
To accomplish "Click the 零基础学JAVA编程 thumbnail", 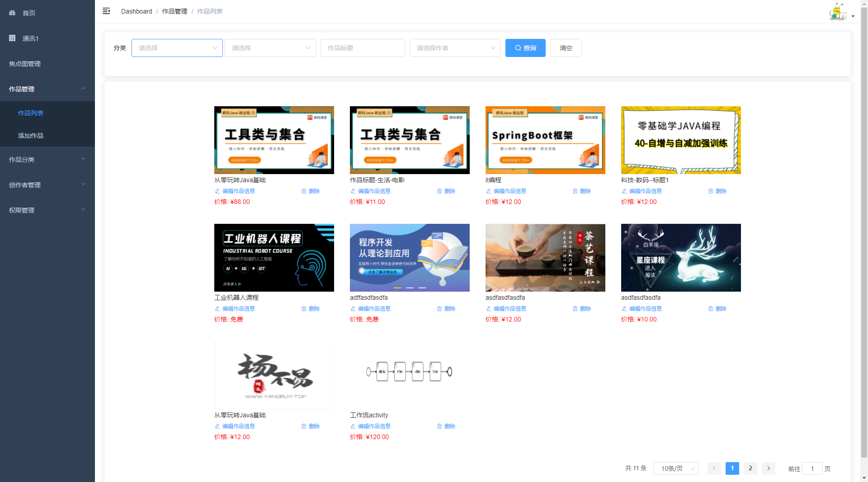I will (x=681, y=140).
